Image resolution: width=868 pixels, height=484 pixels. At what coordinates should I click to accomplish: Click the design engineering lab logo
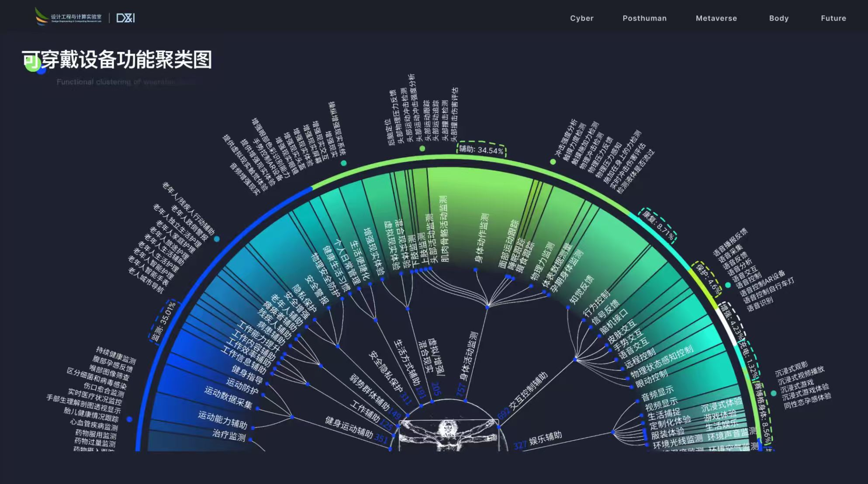68,17
